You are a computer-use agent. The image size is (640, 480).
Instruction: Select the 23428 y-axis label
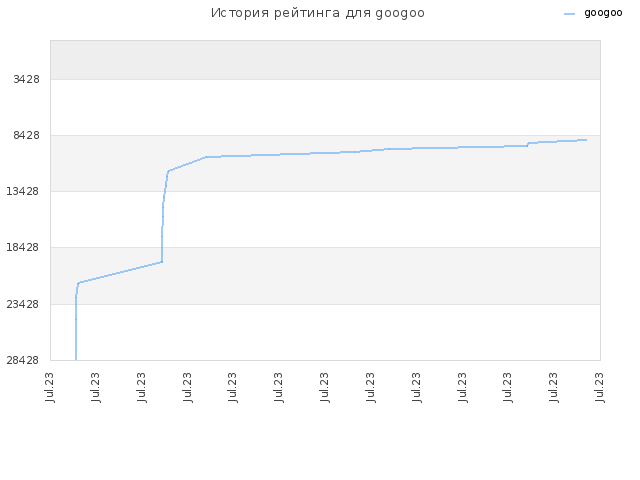pos(23,304)
